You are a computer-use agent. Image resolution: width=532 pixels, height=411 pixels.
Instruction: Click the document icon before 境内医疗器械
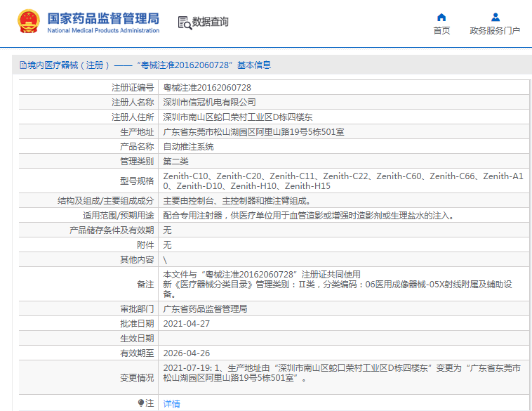[23, 65]
